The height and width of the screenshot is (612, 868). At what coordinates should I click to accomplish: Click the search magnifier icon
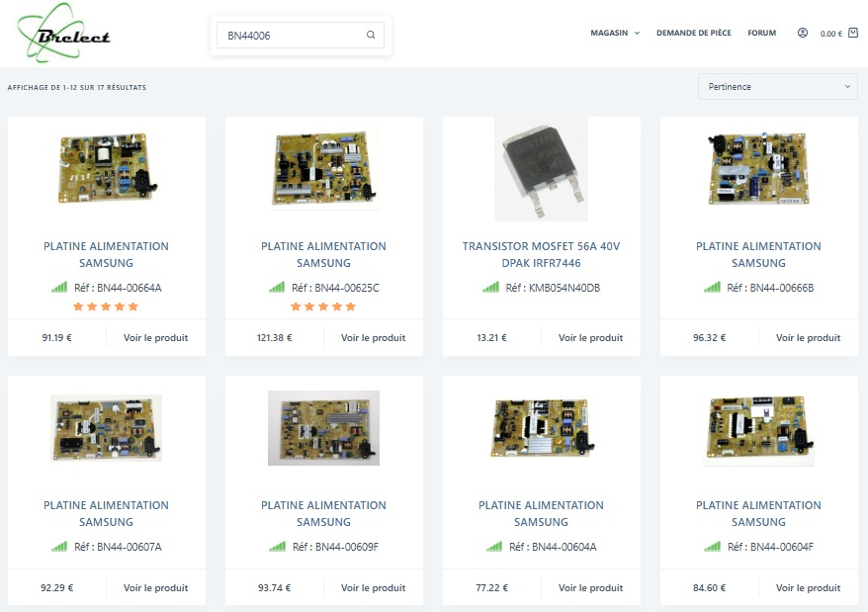click(371, 35)
